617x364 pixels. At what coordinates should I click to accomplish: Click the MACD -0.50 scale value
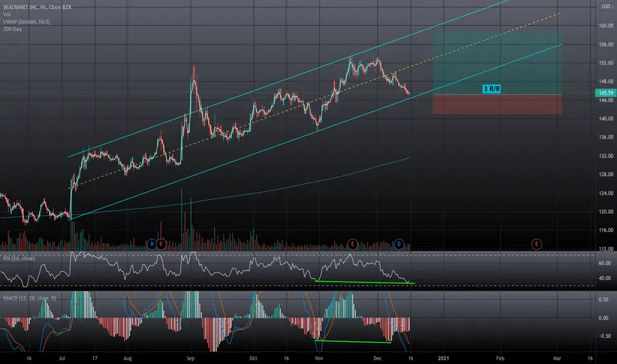coord(604,336)
